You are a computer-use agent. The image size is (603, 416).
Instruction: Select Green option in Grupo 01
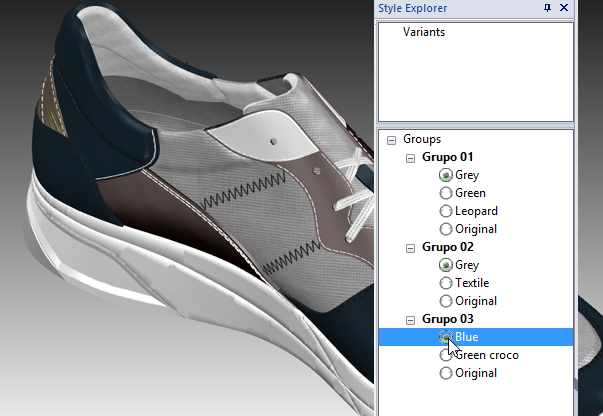445,193
